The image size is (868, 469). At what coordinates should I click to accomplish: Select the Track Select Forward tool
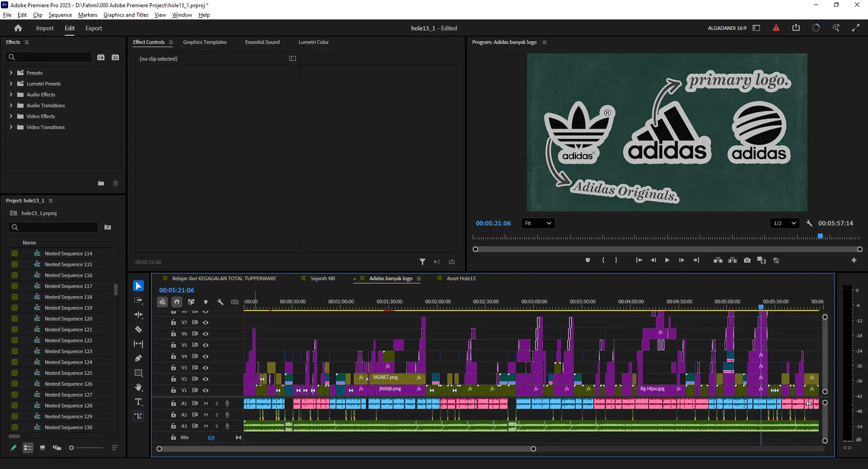138,301
